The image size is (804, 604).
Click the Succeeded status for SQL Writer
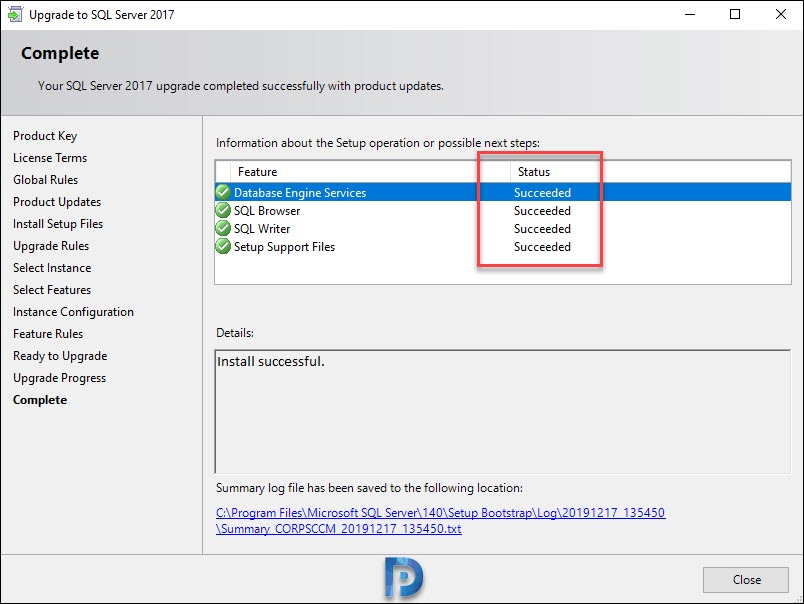pyautogui.click(x=542, y=229)
